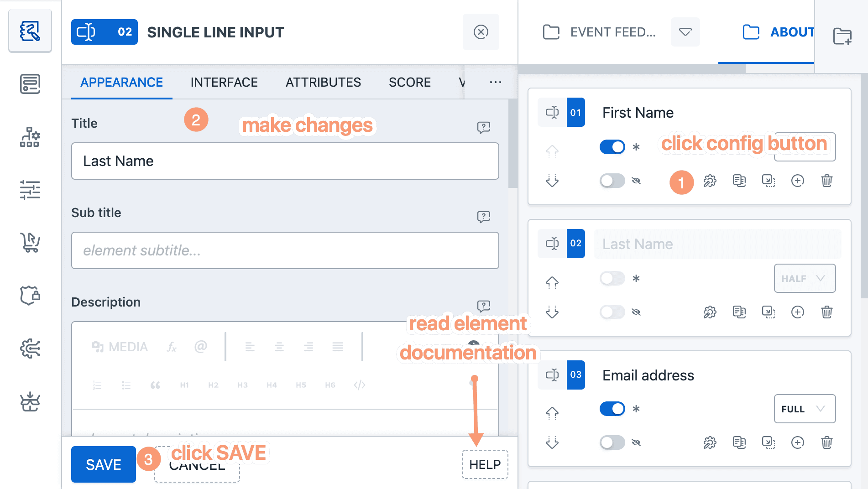Open the ABOUT page tab
Viewport: 868px width, 489px height.
(x=779, y=32)
